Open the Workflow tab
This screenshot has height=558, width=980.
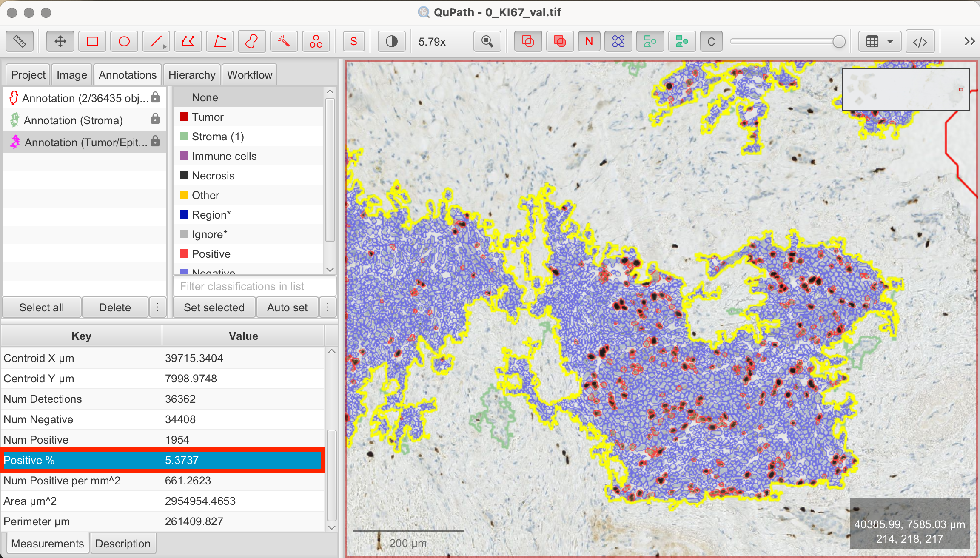click(x=249, y=74)
